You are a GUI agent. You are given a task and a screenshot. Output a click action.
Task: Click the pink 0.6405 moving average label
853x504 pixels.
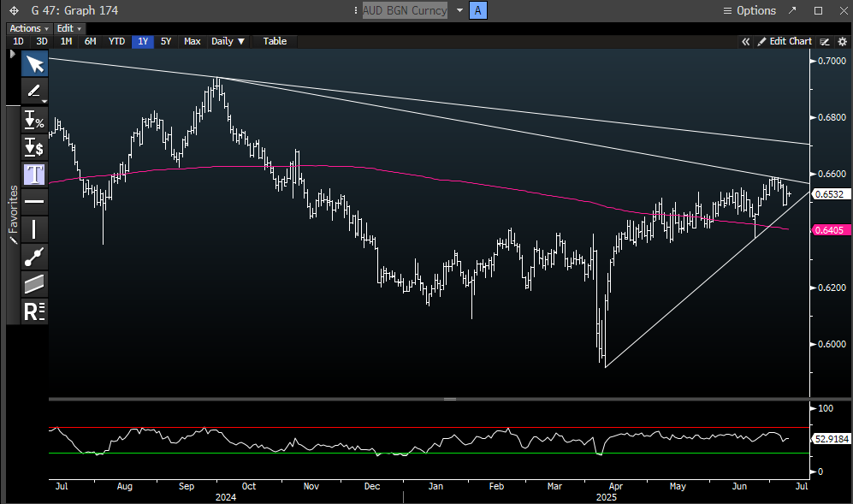click(830, 230)
